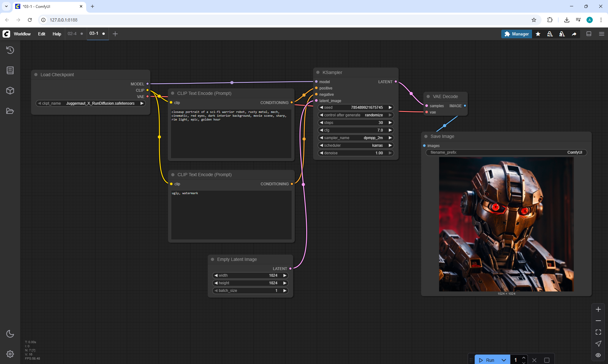Open the node library cube icon
Image resolution: width=608 pixels, height=364 pixels.
[x=10, y=91]
